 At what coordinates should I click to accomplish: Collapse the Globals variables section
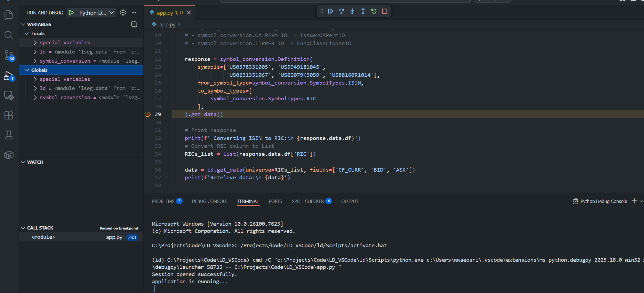pyautogui.click(x=27, y=70)
